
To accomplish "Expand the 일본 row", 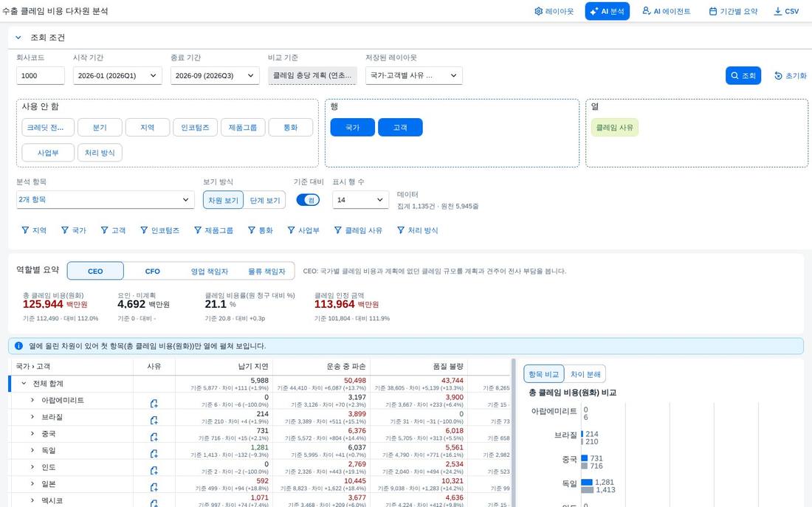I will coord(32,484).
